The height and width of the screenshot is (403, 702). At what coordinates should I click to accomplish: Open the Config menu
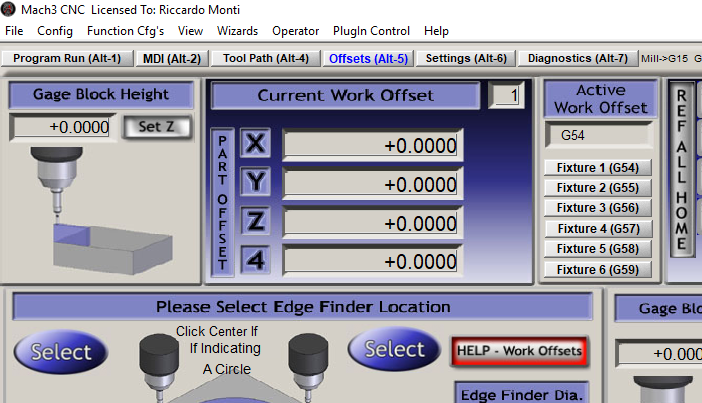[x=55, y=31]
